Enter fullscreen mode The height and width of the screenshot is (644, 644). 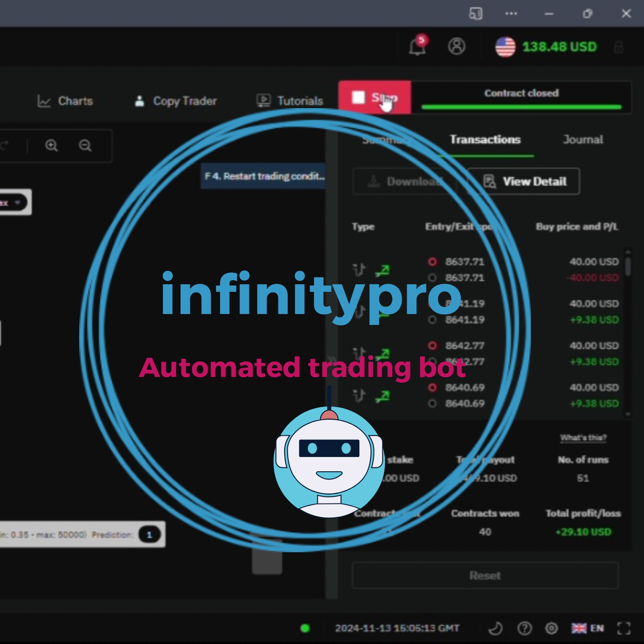click(x=624, y=628)
